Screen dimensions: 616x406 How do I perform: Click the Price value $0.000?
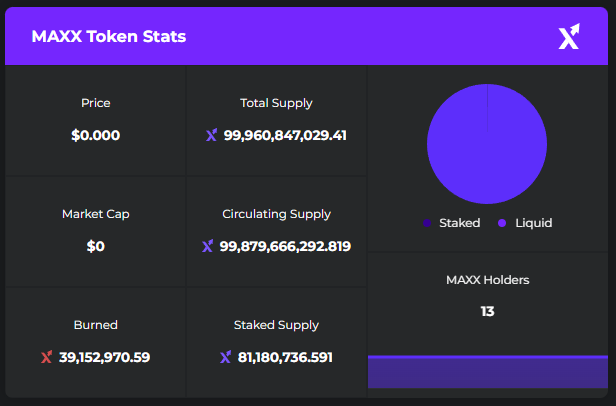pyautogui.click(x=96, y=135)
